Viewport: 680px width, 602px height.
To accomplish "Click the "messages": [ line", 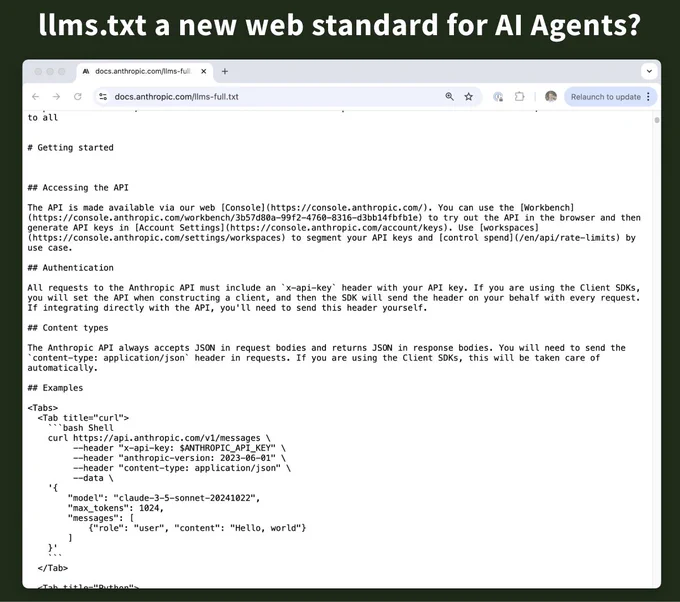I will coord(101,518).
